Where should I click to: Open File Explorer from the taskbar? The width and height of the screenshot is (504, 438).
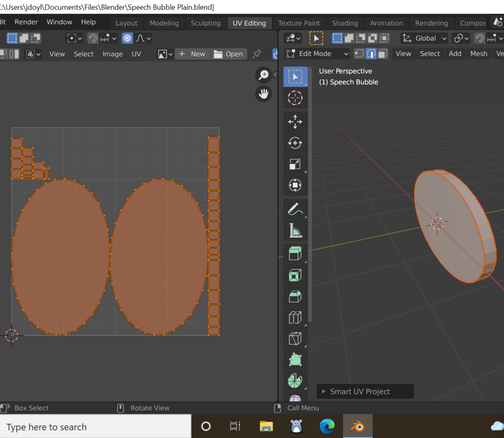(x=266, y=426)
